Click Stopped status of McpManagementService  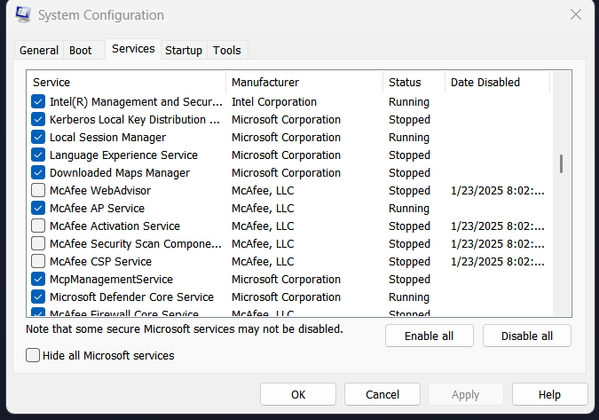[409, 279]
